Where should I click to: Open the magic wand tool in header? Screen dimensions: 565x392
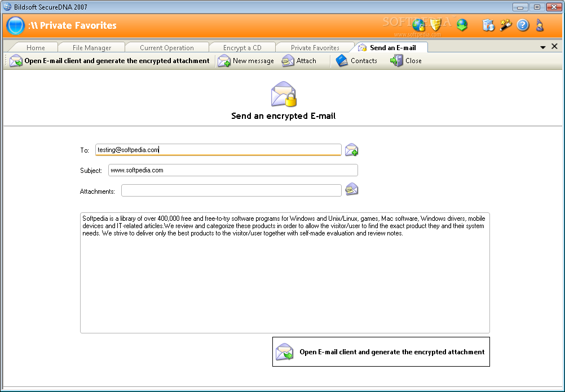tap(506, 25)
